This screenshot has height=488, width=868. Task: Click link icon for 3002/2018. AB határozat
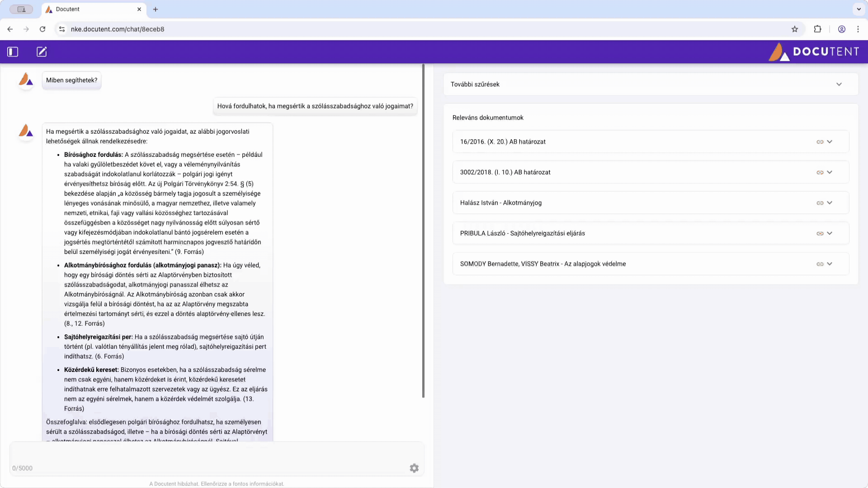click(820, 173)
